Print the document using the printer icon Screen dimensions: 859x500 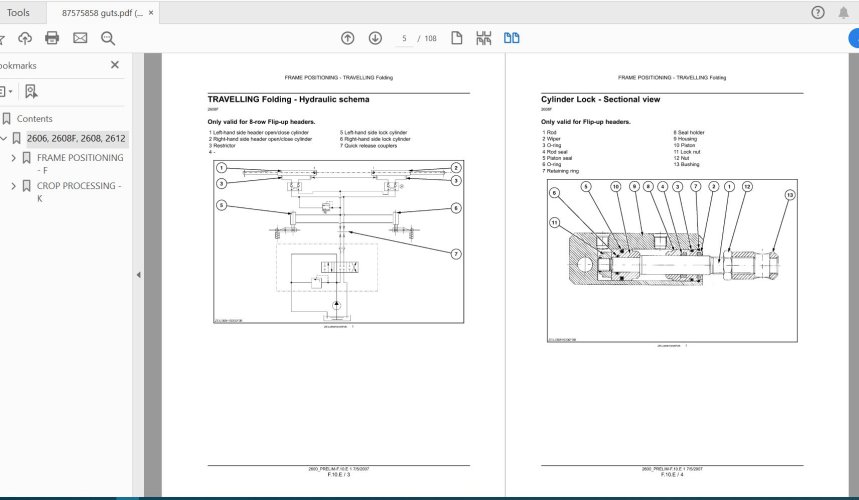click(x=52, y=38)
